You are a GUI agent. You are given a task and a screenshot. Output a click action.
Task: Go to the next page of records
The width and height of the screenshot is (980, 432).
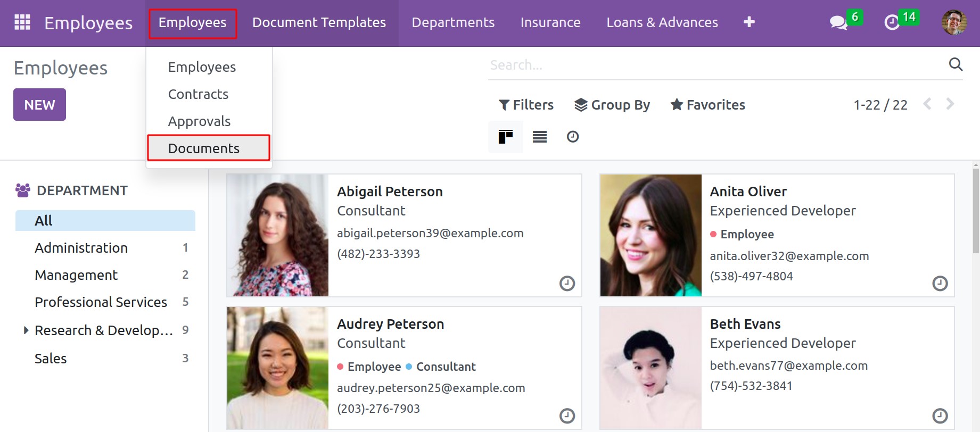[950, 104]
